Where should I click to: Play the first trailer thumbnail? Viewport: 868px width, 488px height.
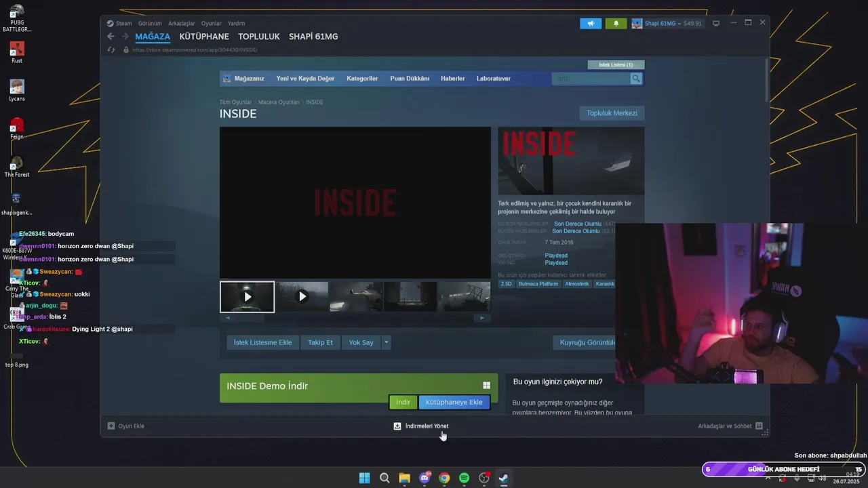[248, 297]
